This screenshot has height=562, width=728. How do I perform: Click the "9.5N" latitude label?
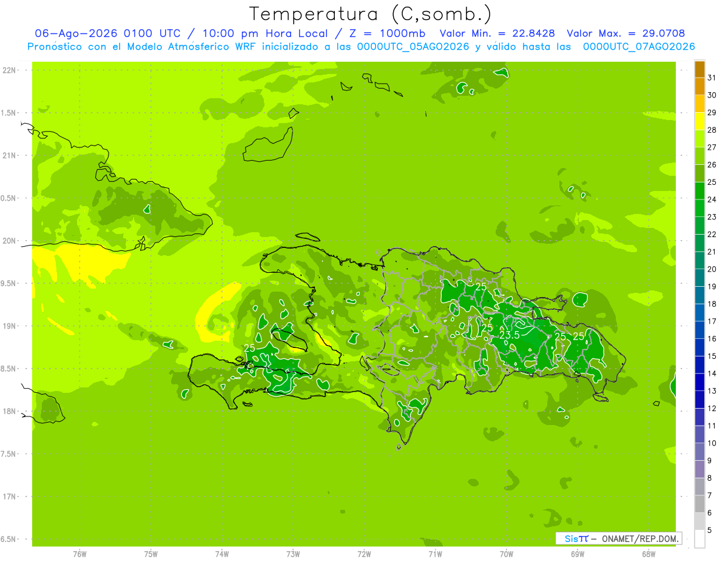pos(9,283)
